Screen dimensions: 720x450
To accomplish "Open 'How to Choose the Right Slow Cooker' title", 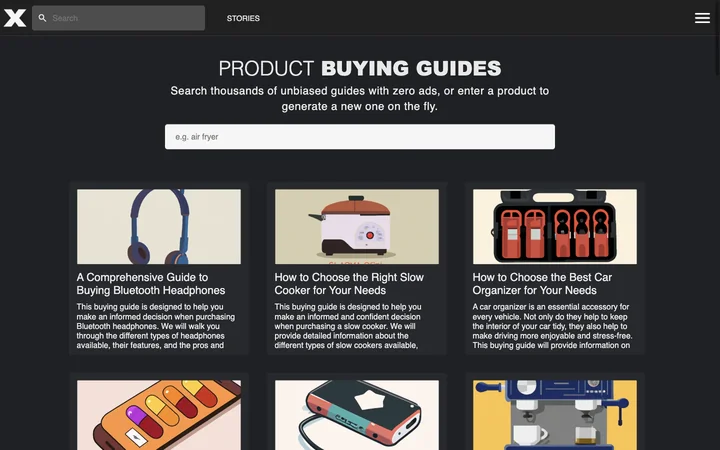I will coord(349,284).
